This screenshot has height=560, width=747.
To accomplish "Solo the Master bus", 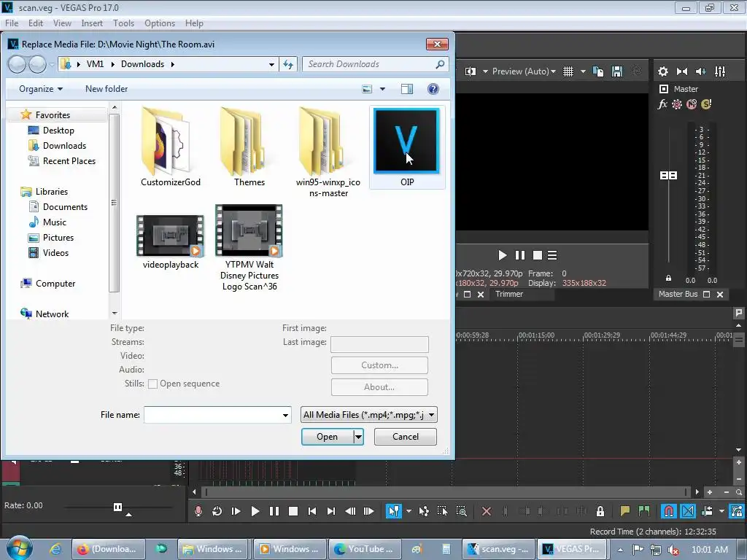I will pyautogui.click(x=706, y=104).
